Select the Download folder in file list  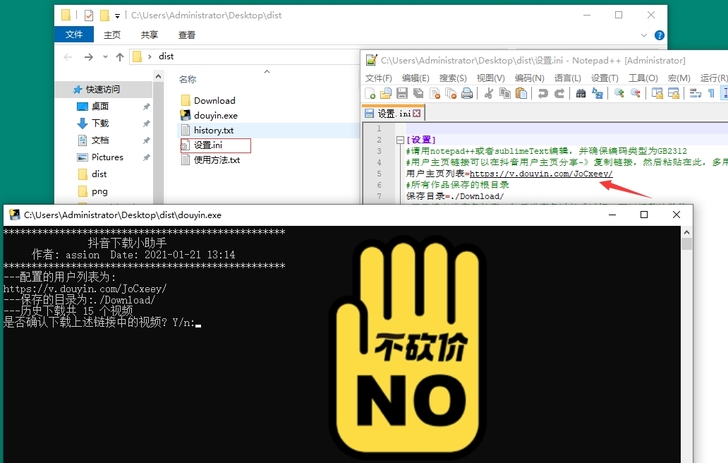point(214,100)
